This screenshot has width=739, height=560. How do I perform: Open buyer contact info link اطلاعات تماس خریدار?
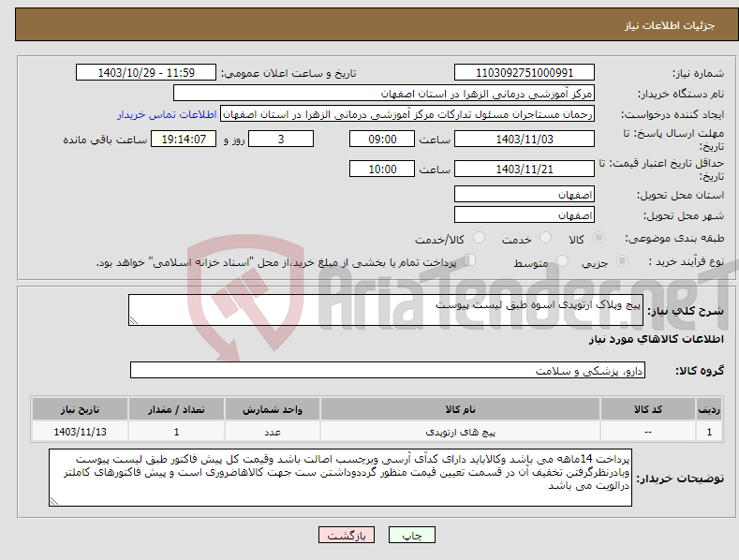167,114
